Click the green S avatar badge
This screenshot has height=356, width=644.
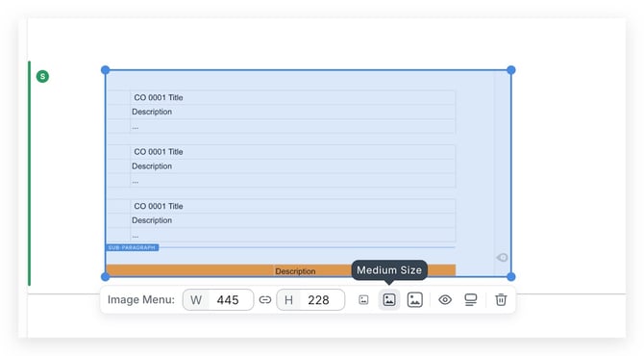42,76
